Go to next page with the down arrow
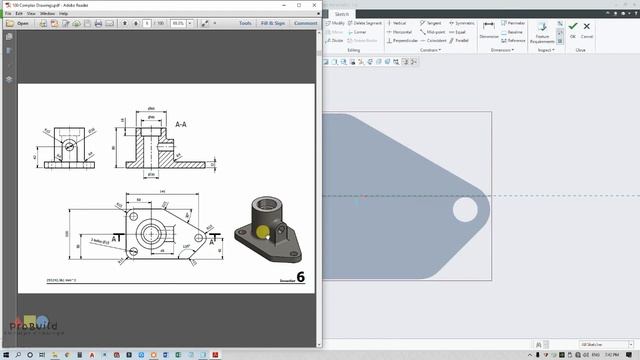640x360 pixels. 136,24
